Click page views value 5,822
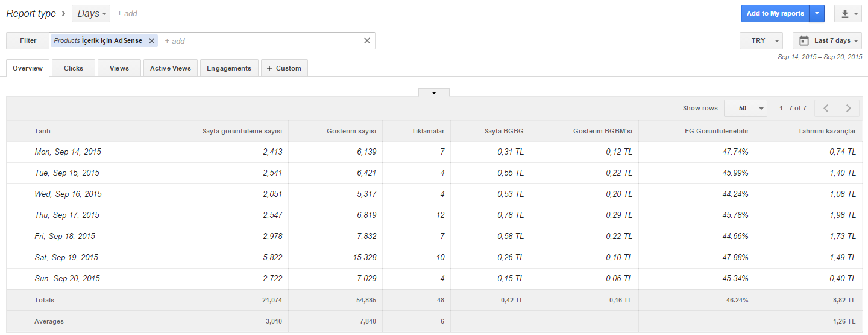This screenshot has height=335, width=868. click(x=272, y=258)
